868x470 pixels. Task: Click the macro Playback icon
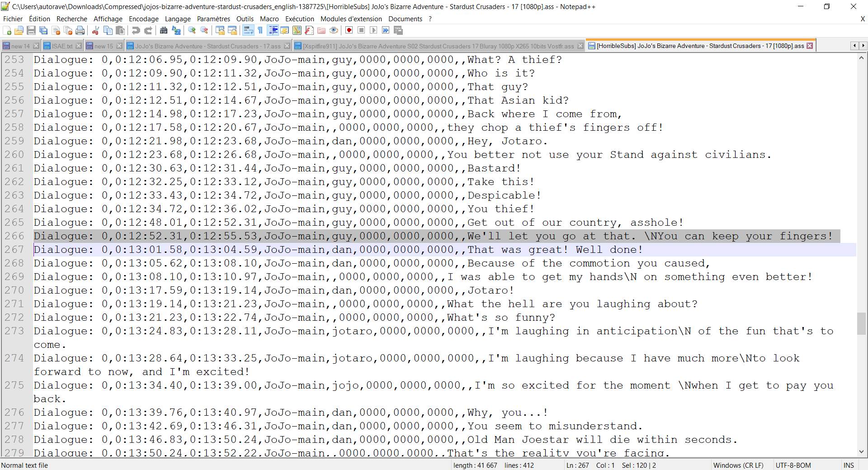point(373,30)
